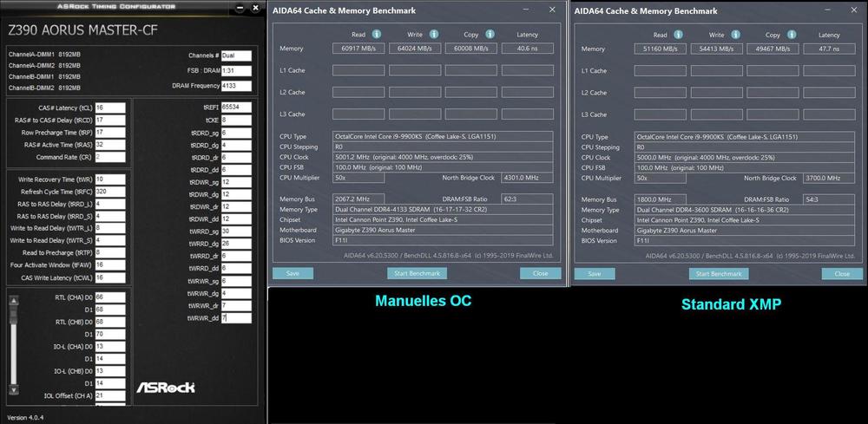The height and width of the screenshot is (424, 868).
Task: Click the Read info icon in the DDR4-4133 benchmark window
Action: (377, 35)
